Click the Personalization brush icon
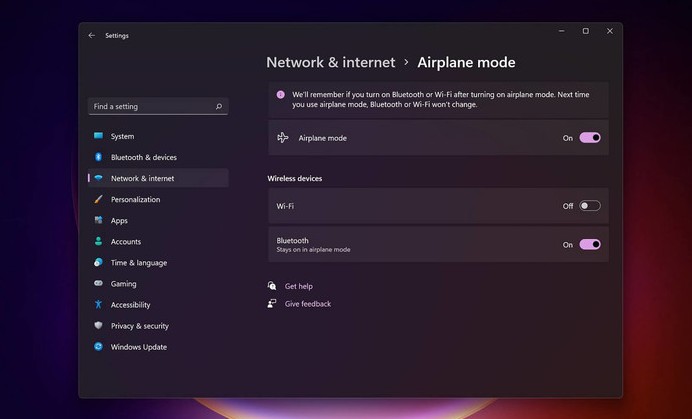 (x=98, y=199)
